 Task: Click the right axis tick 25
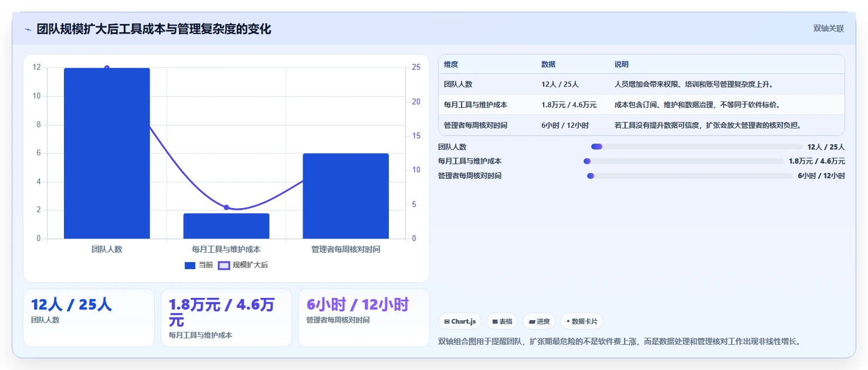pyautogui.click(x=416, y=67)
